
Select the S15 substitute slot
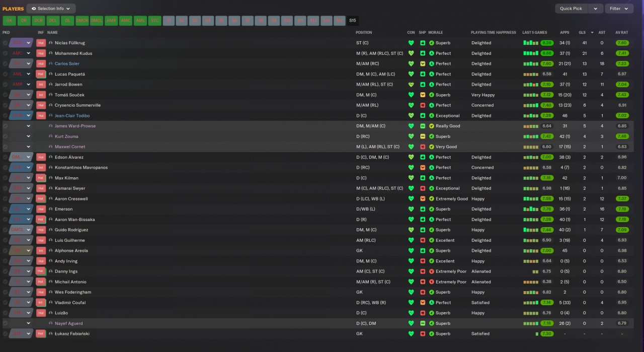tap(352, 21)
